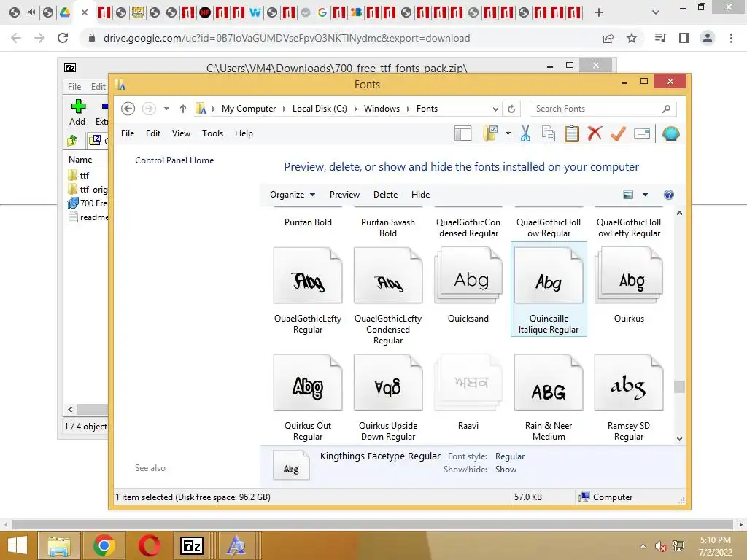Click the forward arrow in Fonts window

pos(149,109)
